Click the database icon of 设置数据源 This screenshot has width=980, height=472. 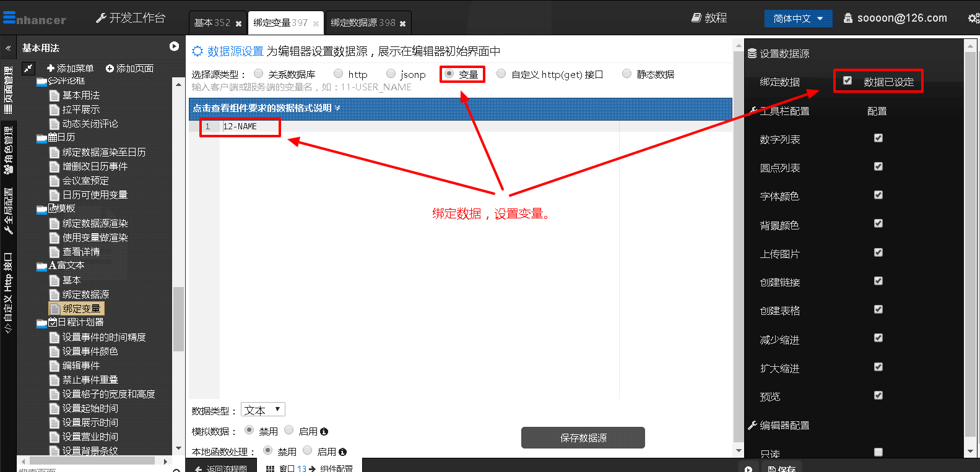[752, 53]
